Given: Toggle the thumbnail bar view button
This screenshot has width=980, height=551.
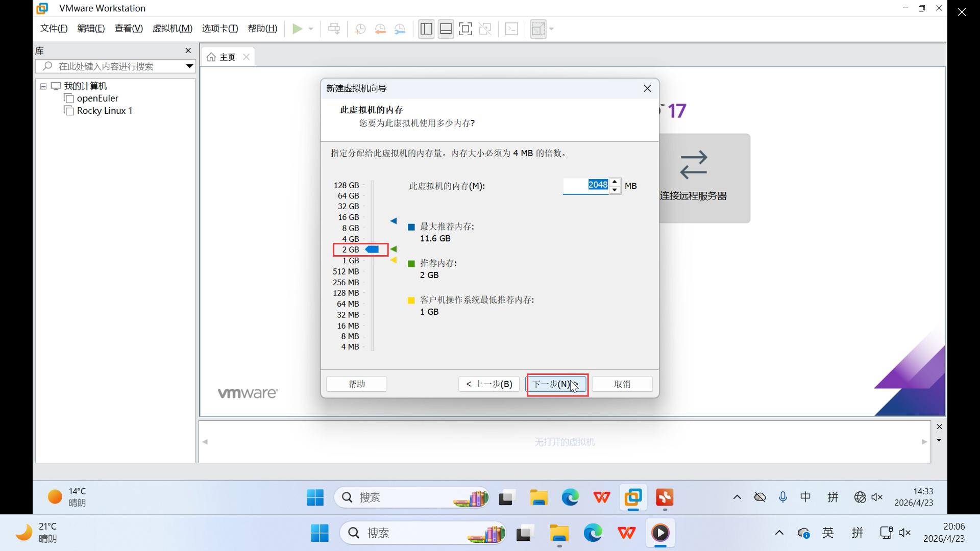Looking at the screenshot, I should pos(446,29).
